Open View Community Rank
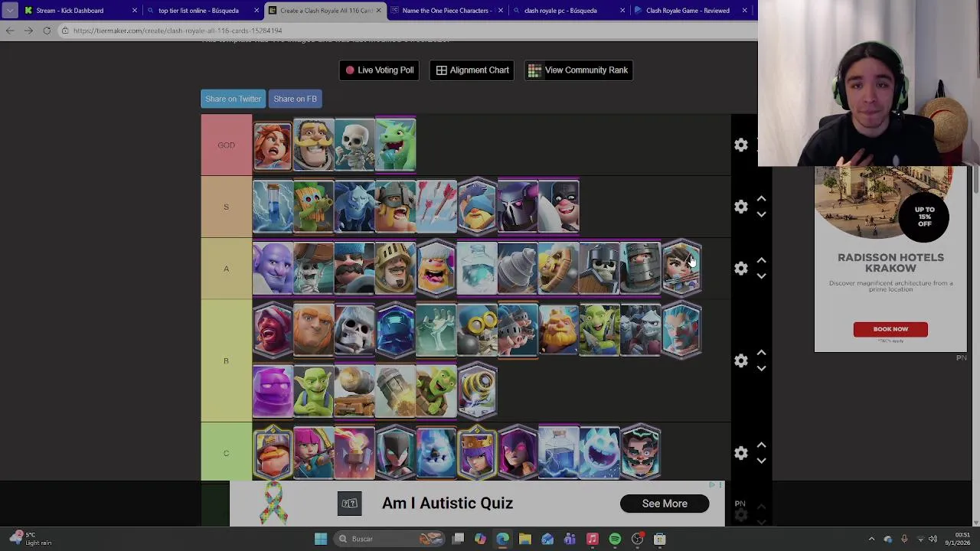 pos(578,70)
